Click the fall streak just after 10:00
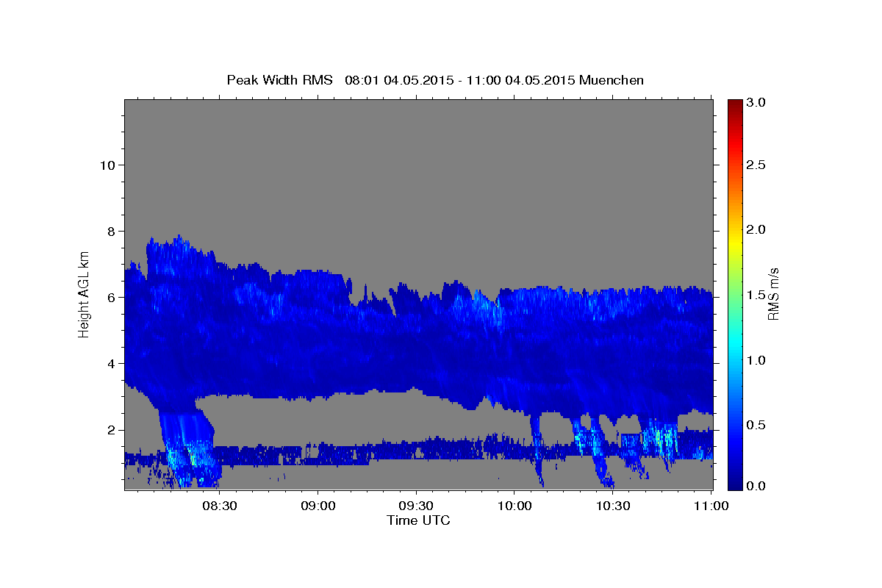Viewport: 882px width, 588px height. (x=537, y=448)
